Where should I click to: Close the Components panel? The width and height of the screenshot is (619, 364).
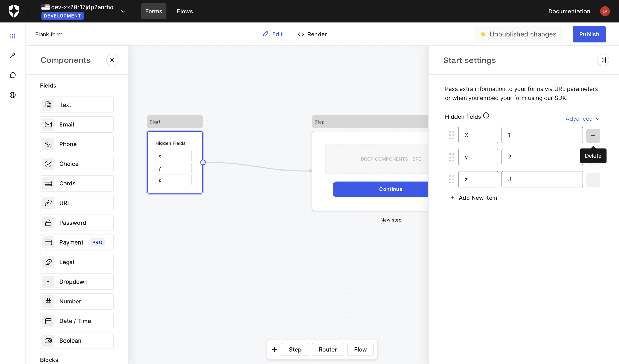[x=112, y=60]
